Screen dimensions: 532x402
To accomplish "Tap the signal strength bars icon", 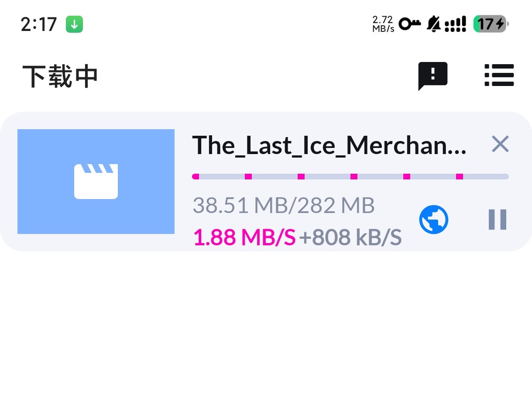I will point(455,24).
